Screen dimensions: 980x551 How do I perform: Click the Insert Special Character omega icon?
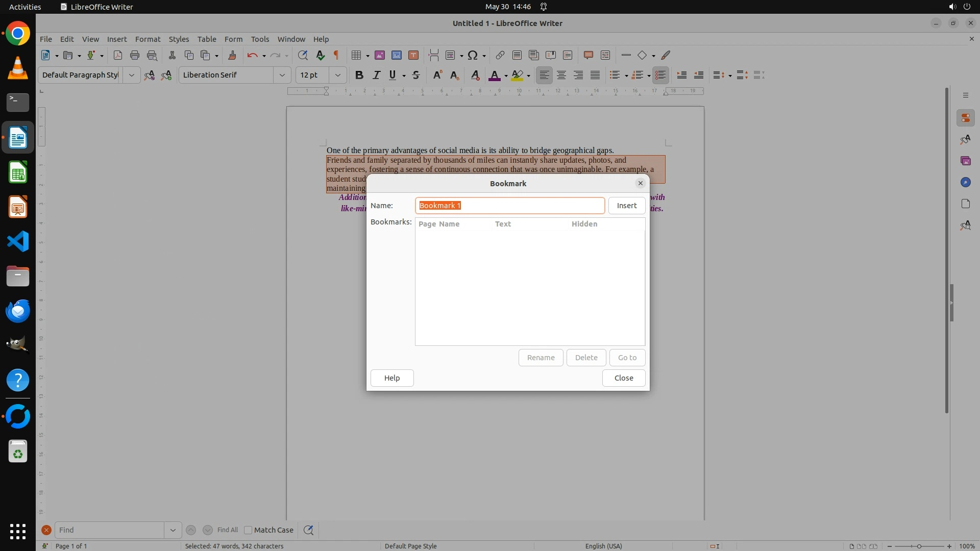[x=473, y=55]
